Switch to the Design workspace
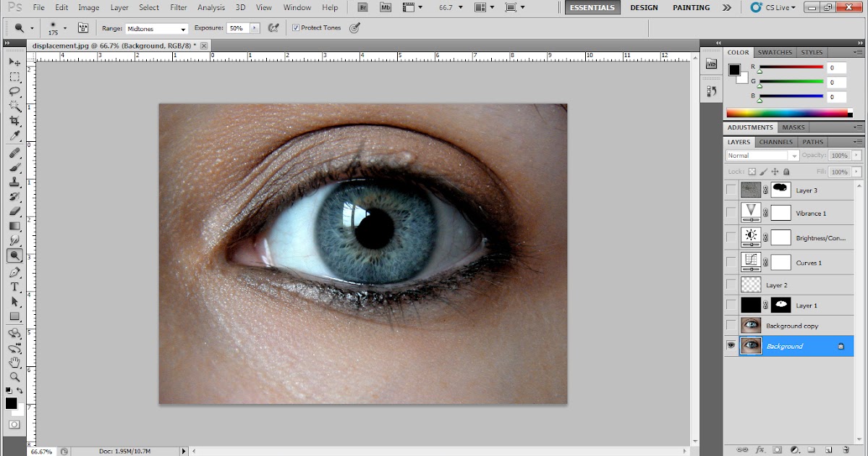Viewport: 868px width, 456px height. click(644, 7)
